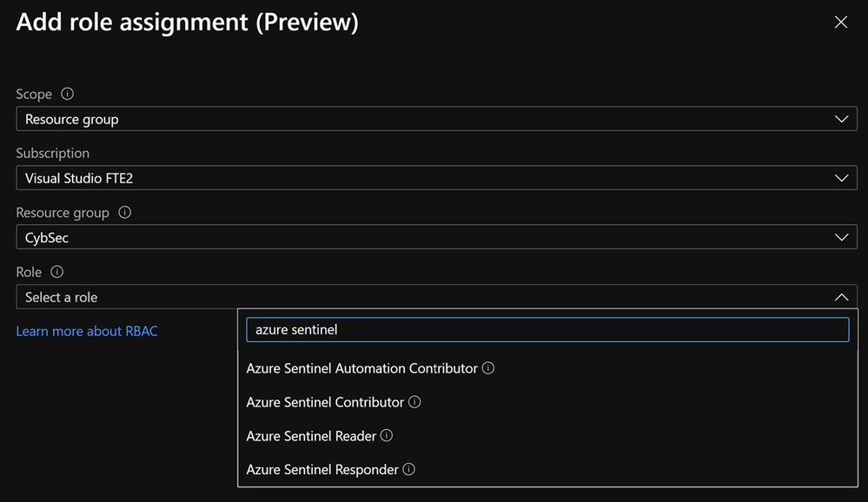Click the chevron arrow of the Subscription dropdown
The height and width of the screenshot is (502, 868).
tap(840, 178)
